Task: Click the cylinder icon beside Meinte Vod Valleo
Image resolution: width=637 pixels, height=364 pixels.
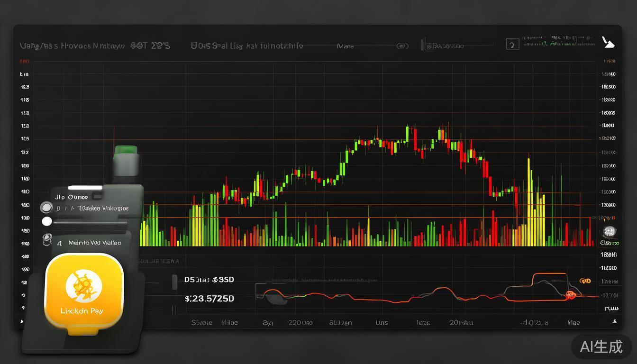Action: [47, 240]
